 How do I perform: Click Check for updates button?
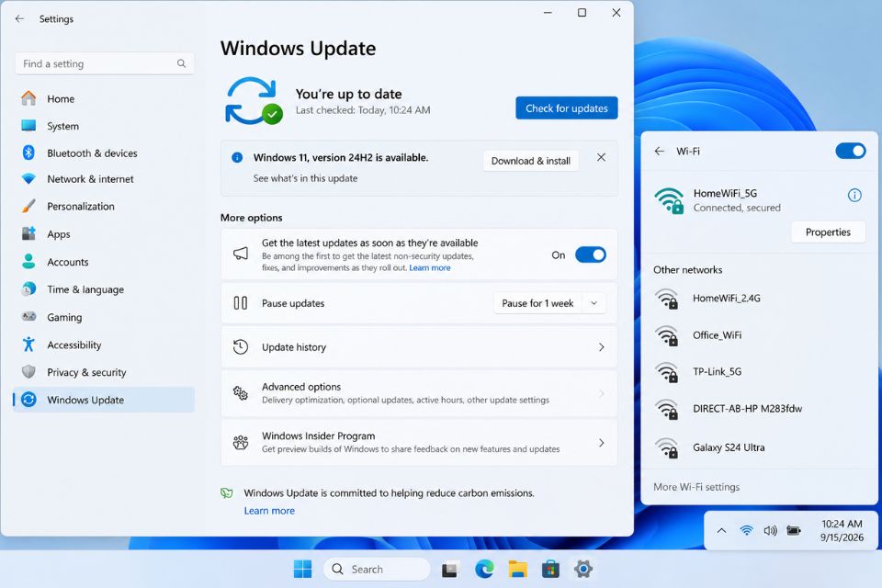tap(567, 108)
